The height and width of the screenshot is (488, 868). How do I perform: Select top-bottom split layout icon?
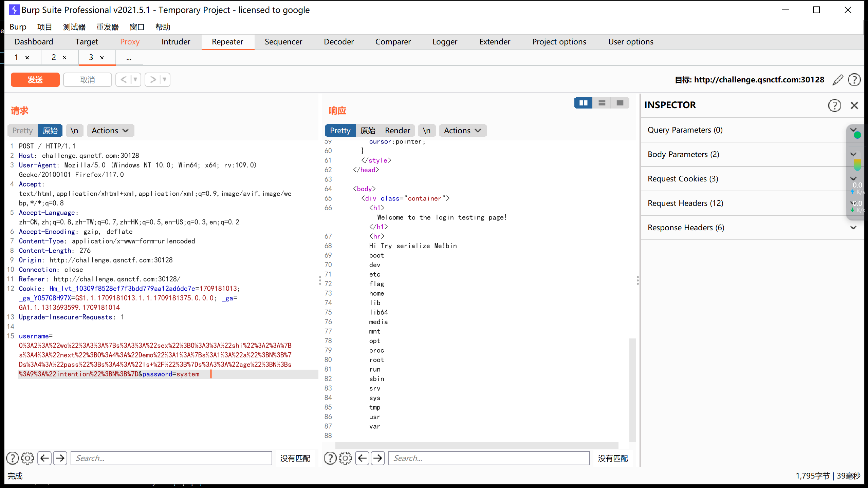point(602,103)
